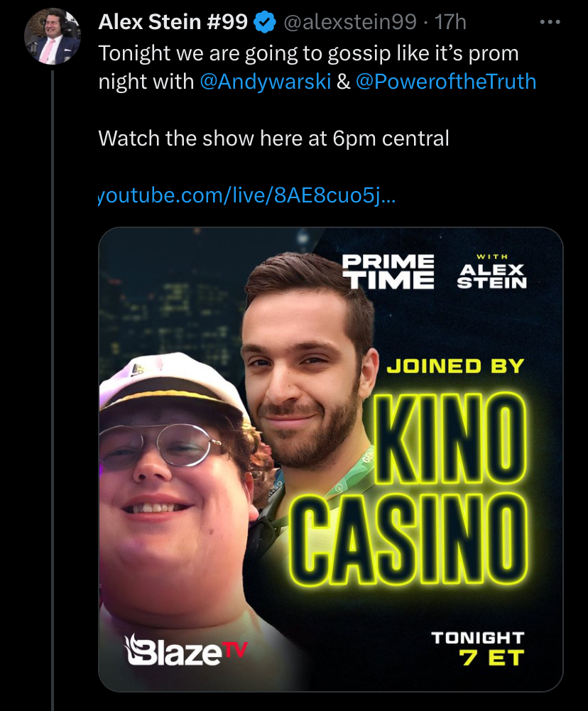Click 'WITH ALEX STEIN' text in the promo
The height and width of the screenshot is (711, 588).
click(492, 271)
